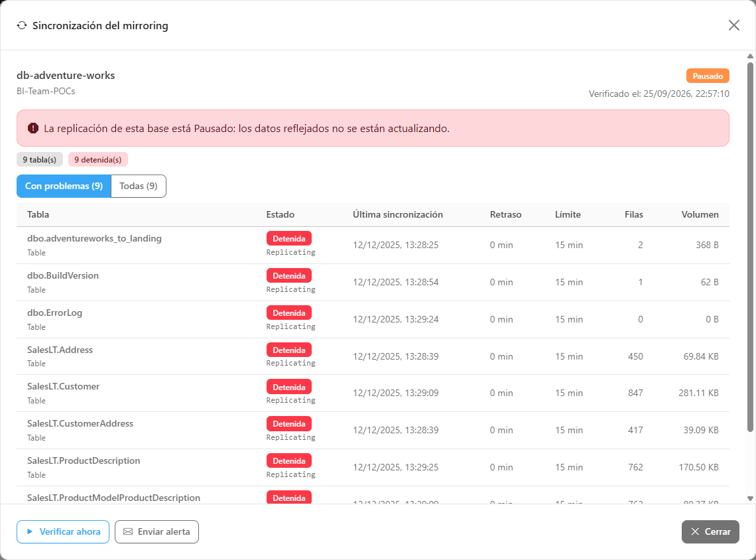Open the dbo.BuildVersion table row

point(373,282)
